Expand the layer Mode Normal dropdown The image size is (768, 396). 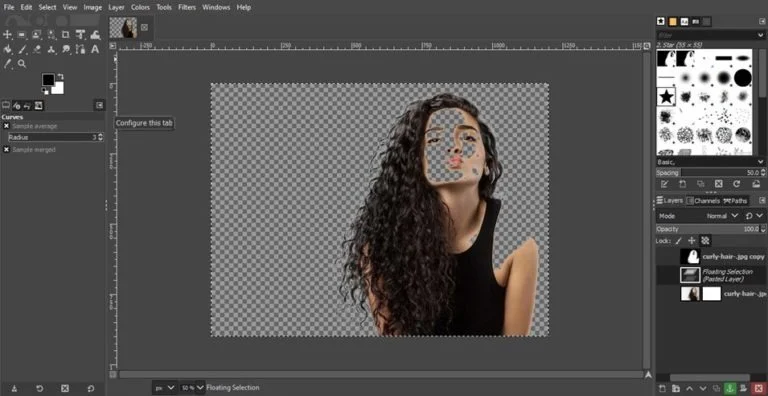[722, 216]
